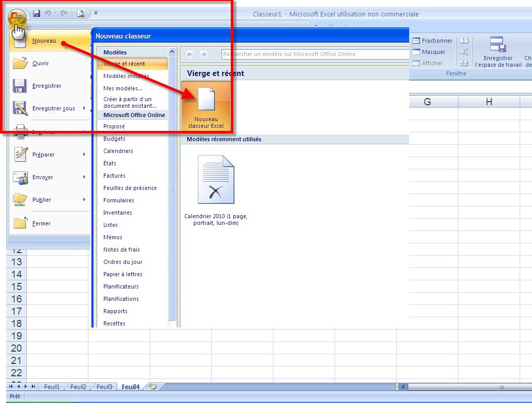The width and height of the screenshot is (532, 403).
Task: Click the floppy disk icon beside Enregistrer
Action: point(20,86)
